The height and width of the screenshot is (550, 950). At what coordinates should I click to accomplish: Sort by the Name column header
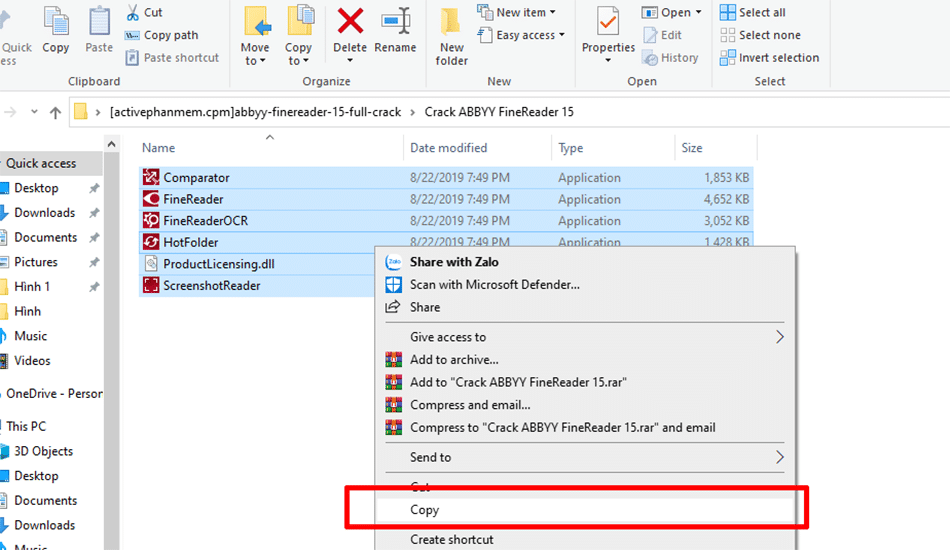158,148
